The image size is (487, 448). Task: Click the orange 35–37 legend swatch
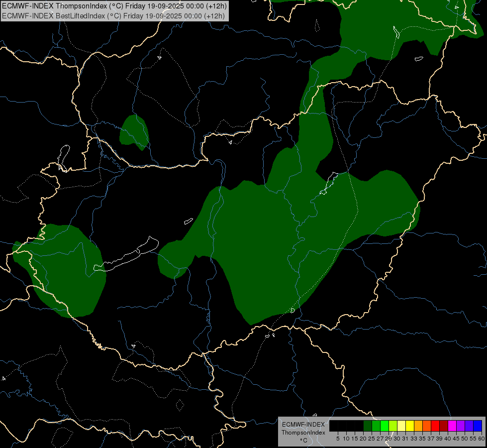pyautogui.click(x=427, y=426)
